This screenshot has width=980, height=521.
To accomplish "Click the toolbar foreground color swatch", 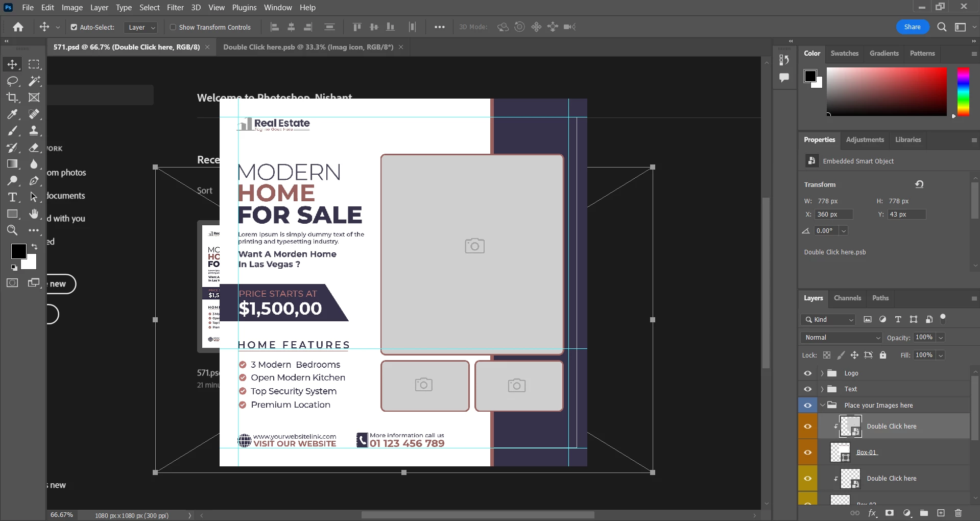I will [x=19, y=251].
